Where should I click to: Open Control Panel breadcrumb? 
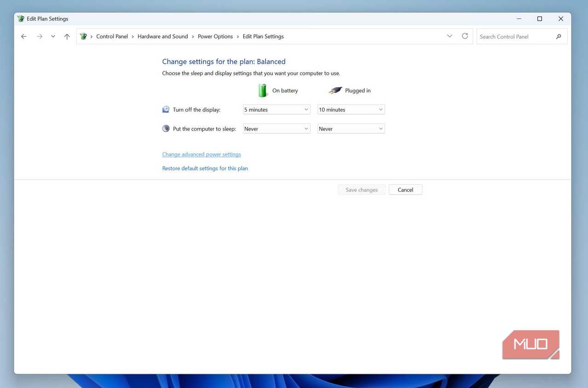coord(112,36)
